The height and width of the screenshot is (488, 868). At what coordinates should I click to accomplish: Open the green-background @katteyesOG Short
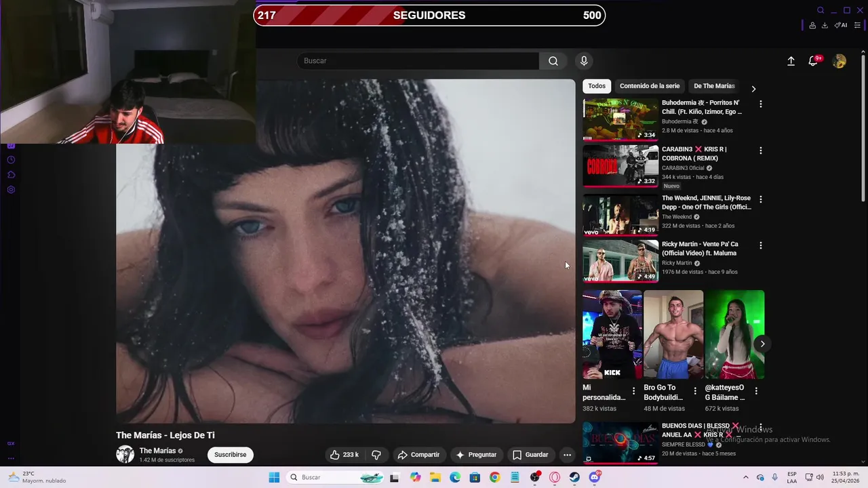point(734,335)
